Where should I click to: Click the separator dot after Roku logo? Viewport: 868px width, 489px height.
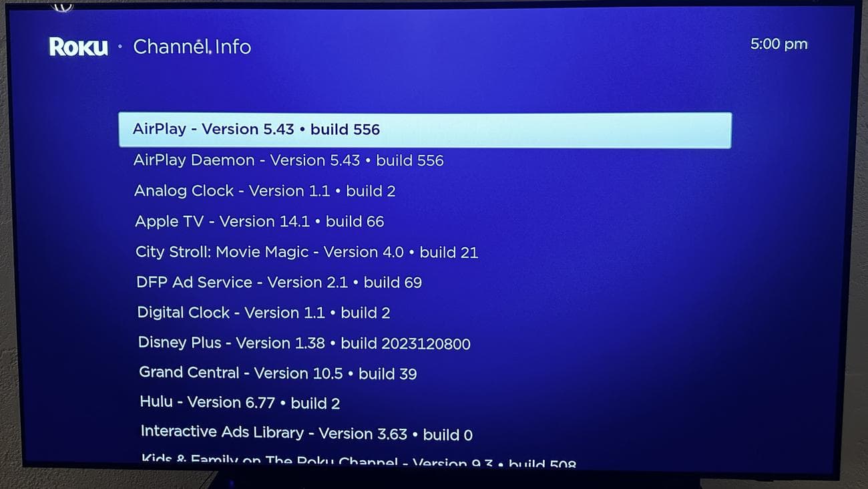tap(120, 47)
